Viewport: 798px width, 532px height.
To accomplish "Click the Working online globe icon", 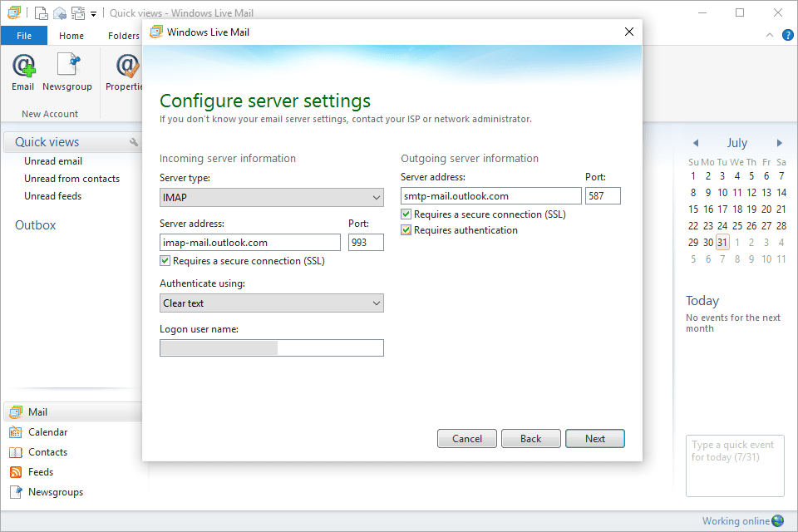I will click(778, 521).
